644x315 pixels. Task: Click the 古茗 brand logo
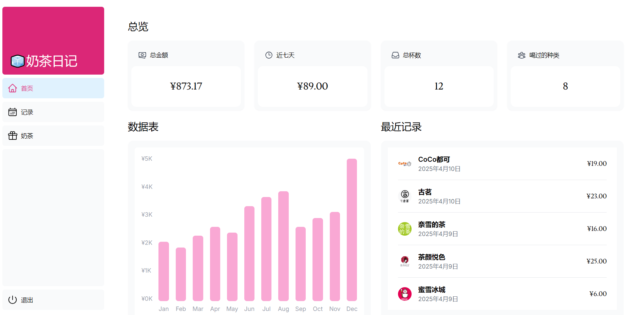(x=404, y=196)
